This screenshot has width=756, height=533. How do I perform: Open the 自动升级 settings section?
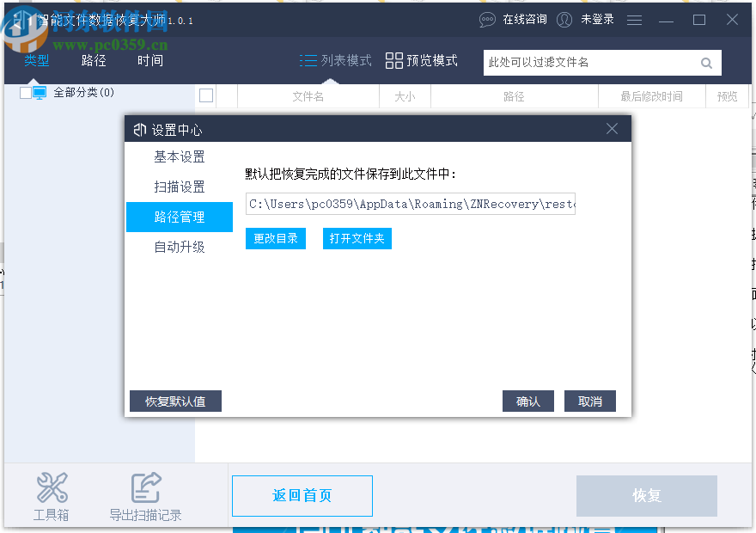pos(180,247)
